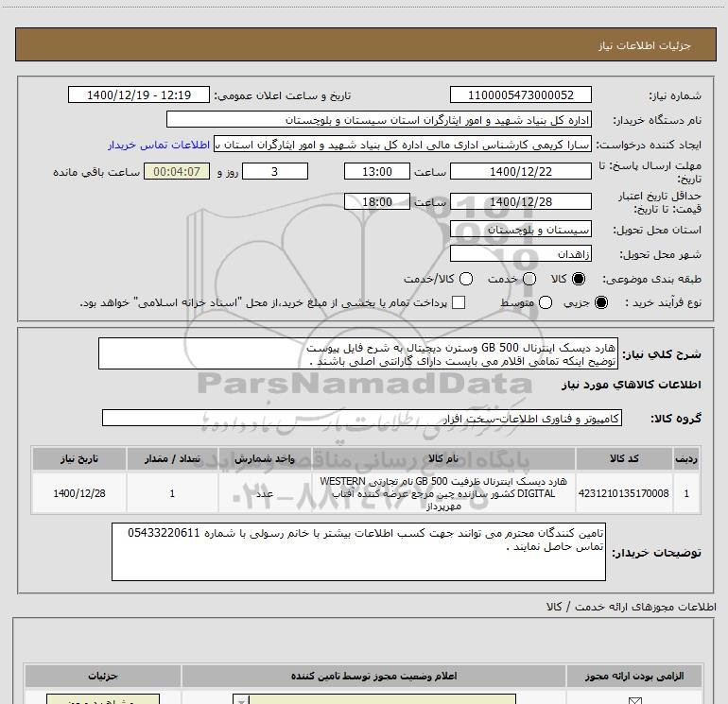Image resolution: width=728 pixels, height=704 pixels.
Task: Click the تاریخ نیاز column header
Action: click(x=79, y=458)
